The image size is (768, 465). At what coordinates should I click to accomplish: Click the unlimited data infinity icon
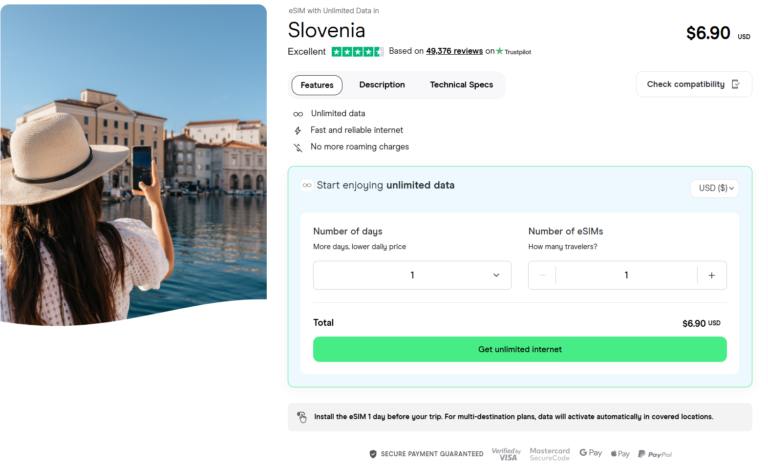tap(298, 114)
